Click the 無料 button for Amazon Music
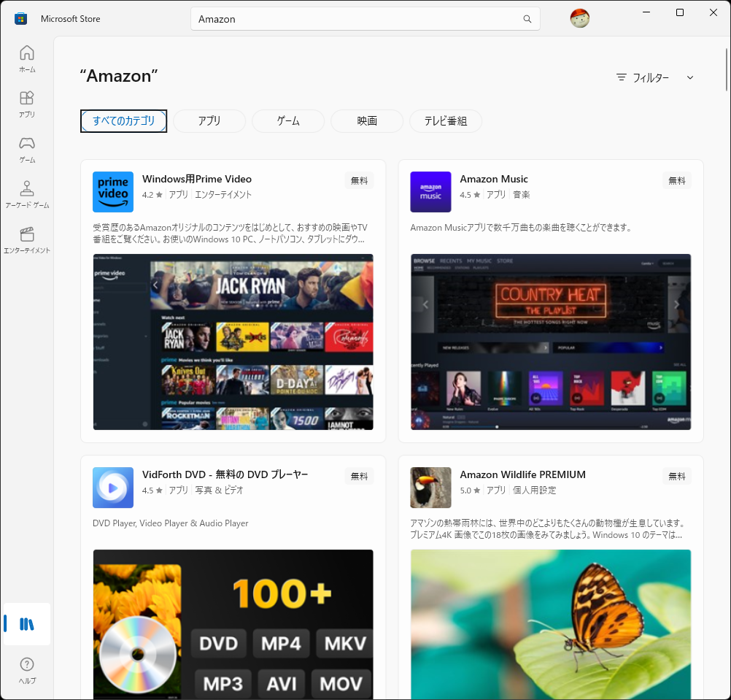The image size is (731, 700). (676, 180)
